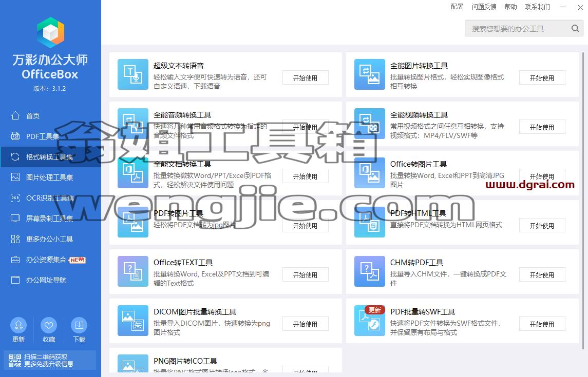Image resolution: width=588 pixels, height=377 pixels.
Task: Click 开始使用 for PDF批量转SWF工具
Action: click(x=542, y=324)
